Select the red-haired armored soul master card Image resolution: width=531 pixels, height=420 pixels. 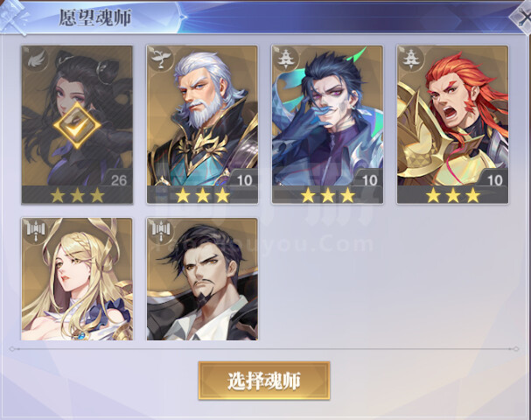point(453,124)
